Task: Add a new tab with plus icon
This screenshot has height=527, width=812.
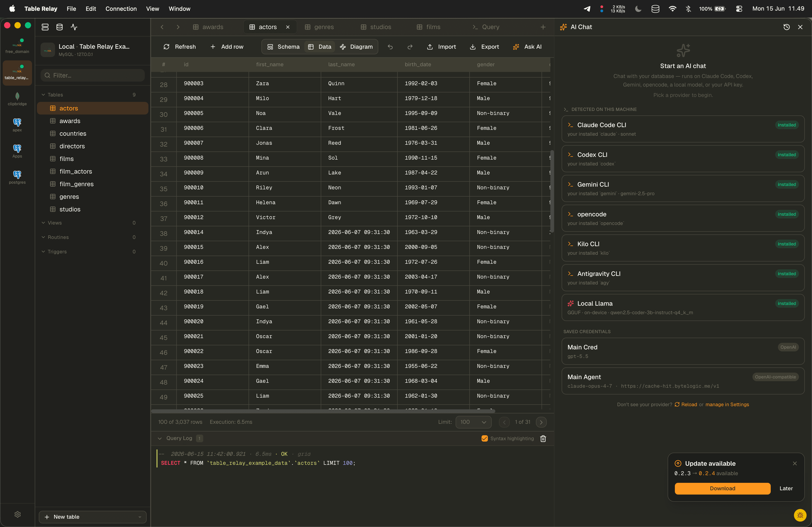Action: (x=543, y=27)
